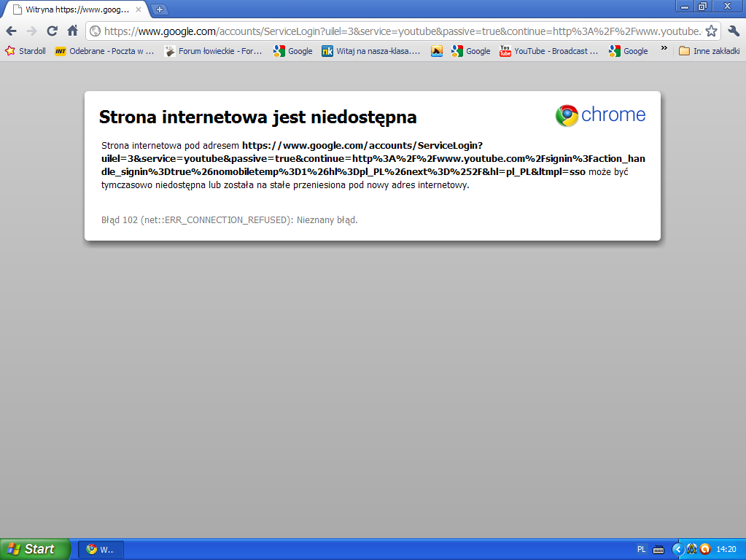Click the heading "Strona internetowa jest niedostępna"

point(258,117)
